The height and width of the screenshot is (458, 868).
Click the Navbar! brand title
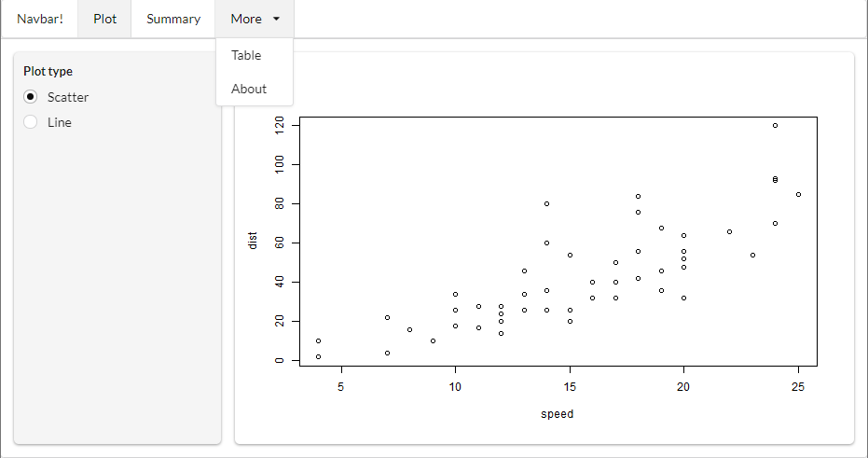(39, 19)
